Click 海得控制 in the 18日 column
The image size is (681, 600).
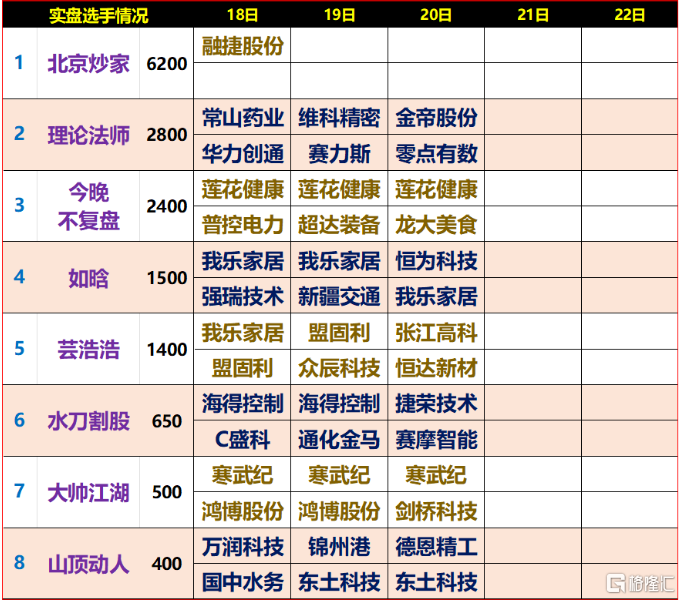point(242,403)
